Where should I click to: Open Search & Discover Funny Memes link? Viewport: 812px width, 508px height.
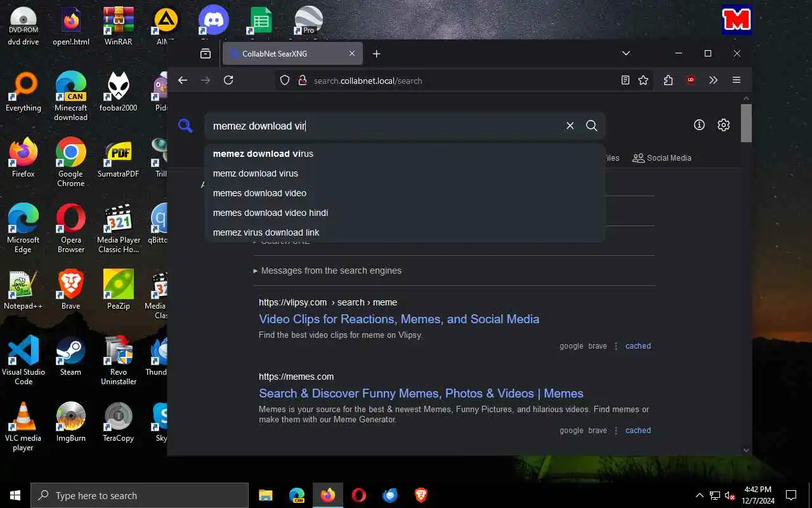(421, 393)
